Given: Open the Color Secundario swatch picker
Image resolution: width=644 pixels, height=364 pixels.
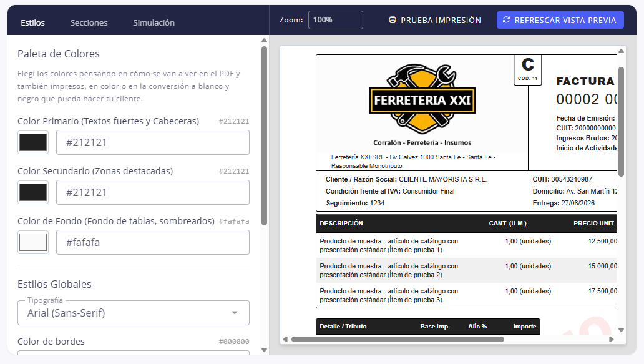Looking at the screenshot, I should 33,192.
